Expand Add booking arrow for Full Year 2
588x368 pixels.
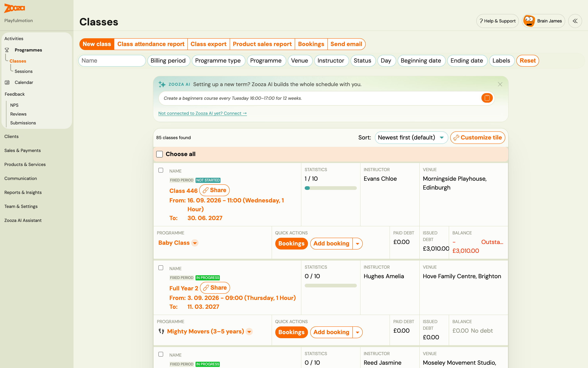coord(357,332)
